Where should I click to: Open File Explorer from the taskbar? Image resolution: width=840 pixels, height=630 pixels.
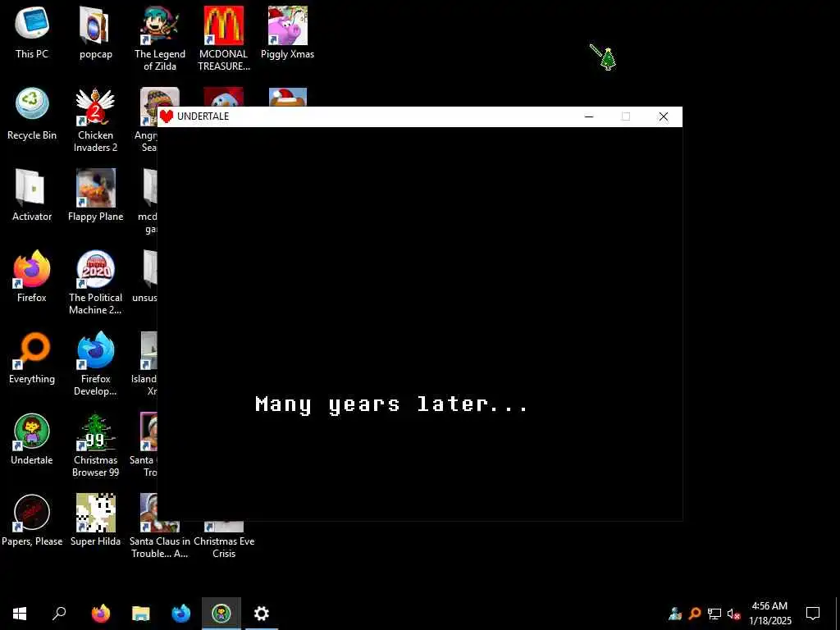(x=141, y=614)
